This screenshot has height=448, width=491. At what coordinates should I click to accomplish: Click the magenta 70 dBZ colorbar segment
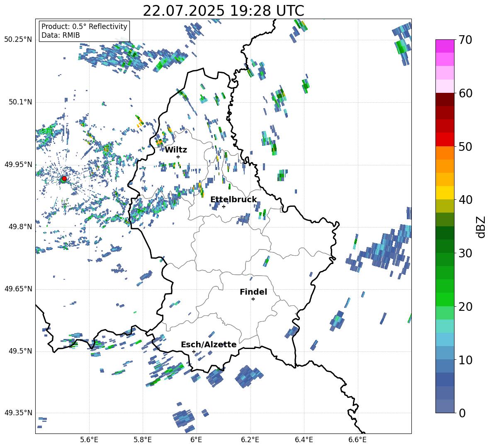click(445, 46)
